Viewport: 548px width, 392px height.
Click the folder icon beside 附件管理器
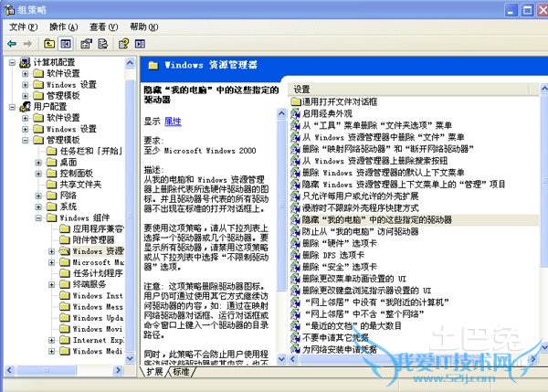65,240
